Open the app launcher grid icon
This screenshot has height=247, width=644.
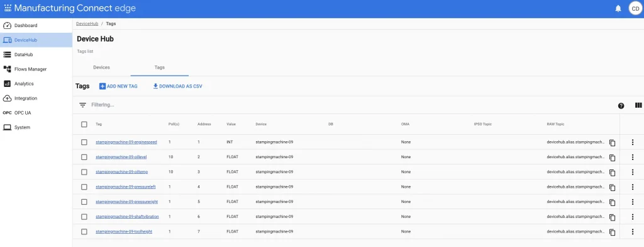pyautogui.click(x=8, y=8)
